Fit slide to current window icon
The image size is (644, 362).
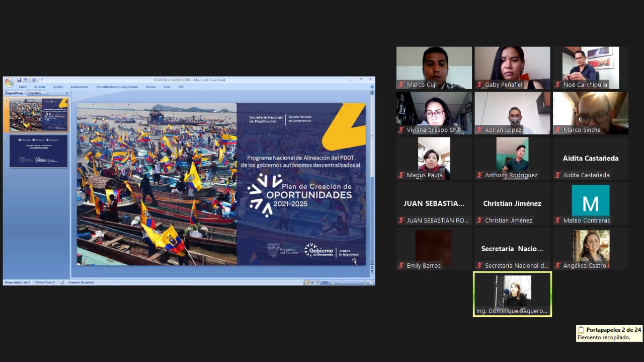tap(372, 282)
